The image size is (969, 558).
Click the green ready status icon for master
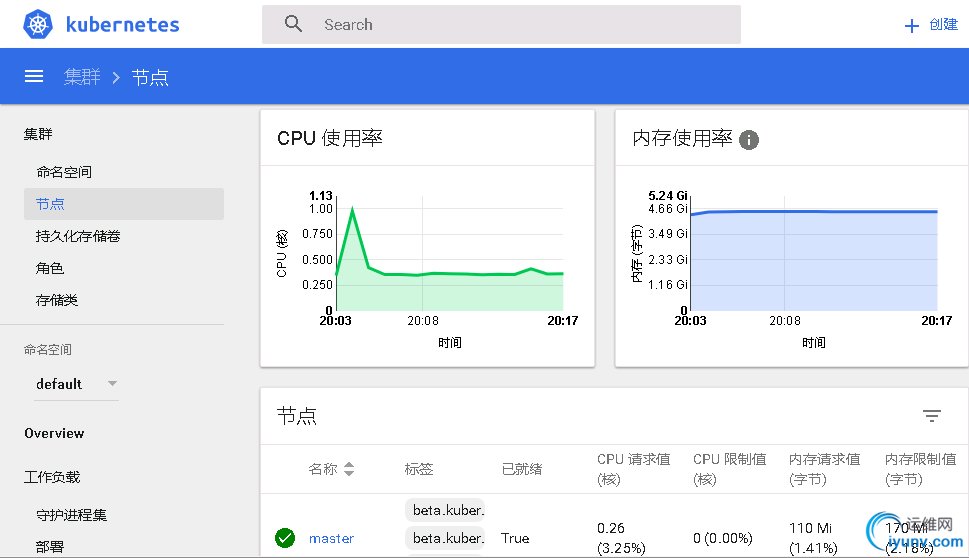point(285,538)
